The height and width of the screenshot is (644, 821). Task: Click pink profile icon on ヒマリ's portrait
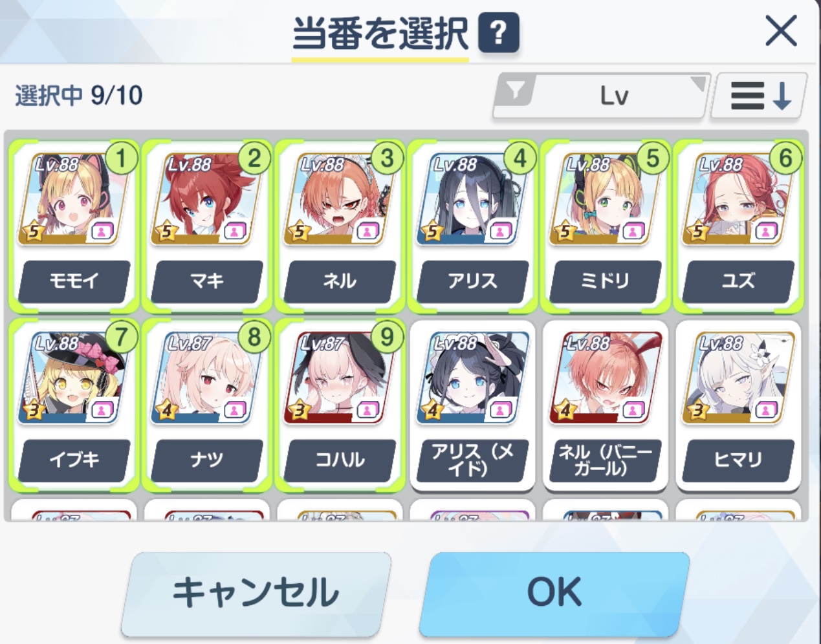(x=766, y=409)
